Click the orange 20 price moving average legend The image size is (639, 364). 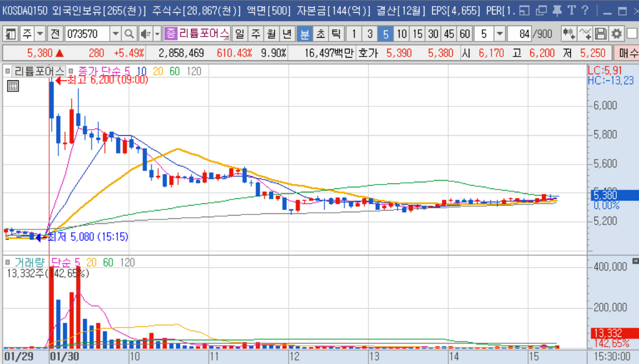158,71
